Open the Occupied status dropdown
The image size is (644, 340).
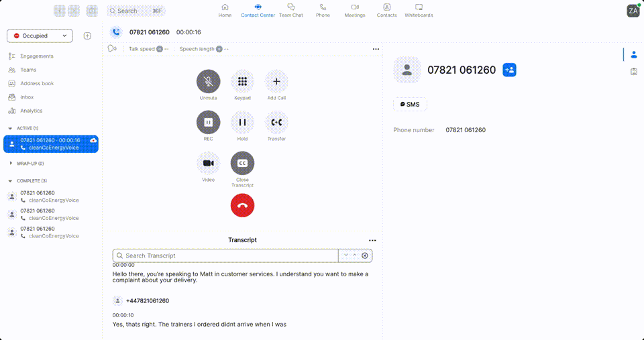pyautogui.click(x=40, y=36)
